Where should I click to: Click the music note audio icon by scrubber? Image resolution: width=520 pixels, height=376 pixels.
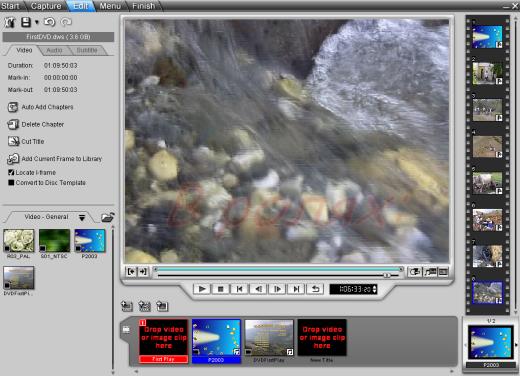pos(430,272)
